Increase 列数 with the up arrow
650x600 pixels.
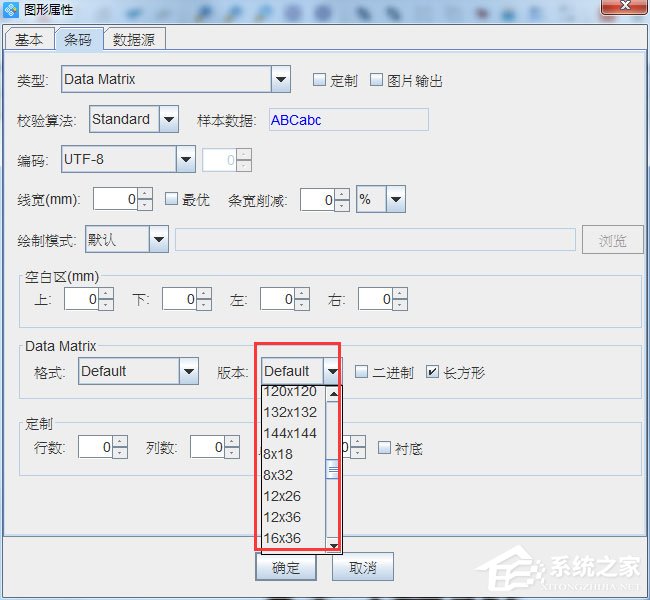pyautogui.click(x=232, y=441)
